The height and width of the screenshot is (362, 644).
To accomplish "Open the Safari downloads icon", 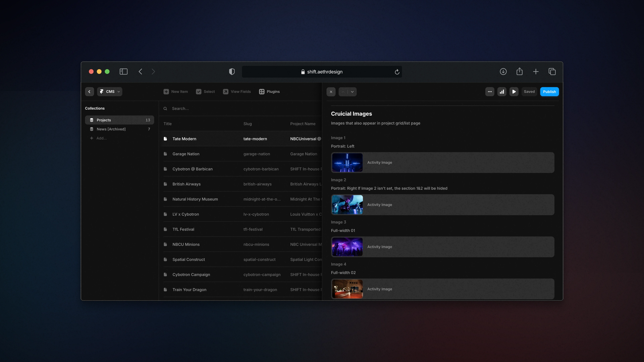I will 503,72.
